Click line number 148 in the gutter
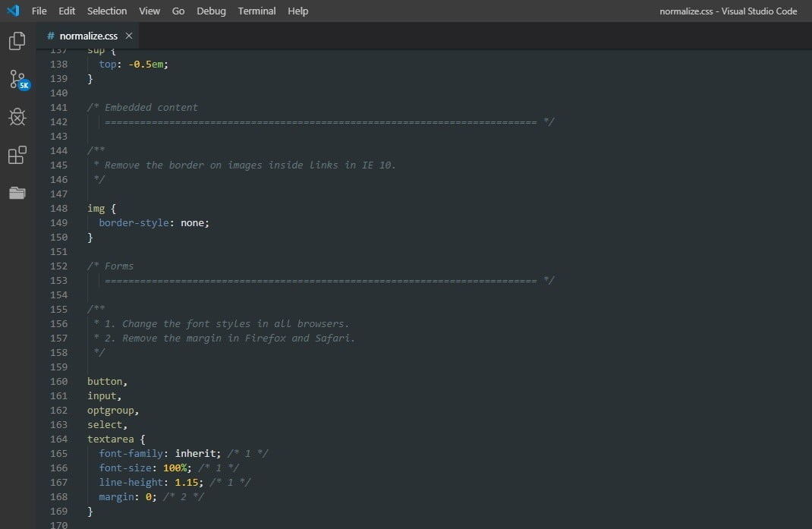This screenshot has width=812, height=529. [x=58, y=208]
